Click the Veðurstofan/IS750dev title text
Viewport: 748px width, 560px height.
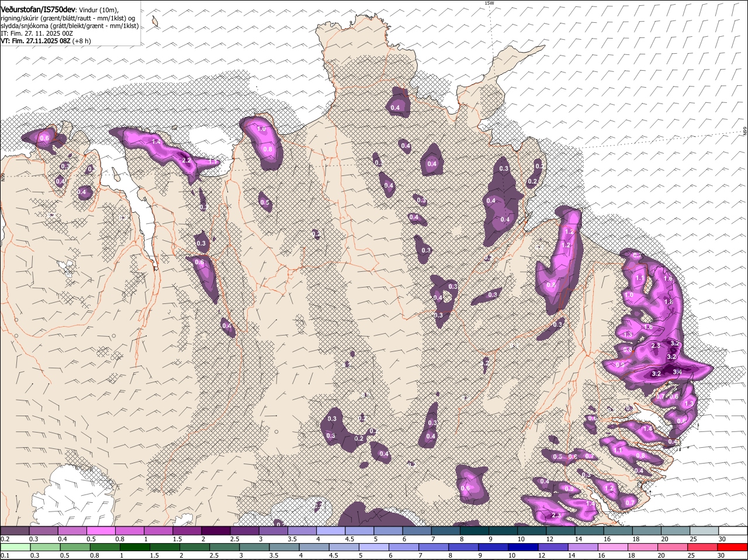(37, 10)
